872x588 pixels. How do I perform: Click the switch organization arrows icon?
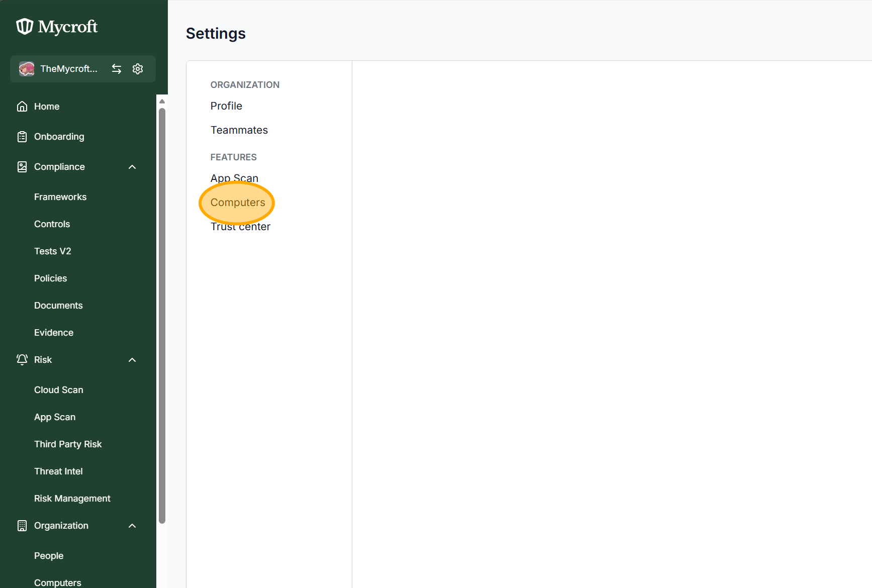[x=117, y=69]
